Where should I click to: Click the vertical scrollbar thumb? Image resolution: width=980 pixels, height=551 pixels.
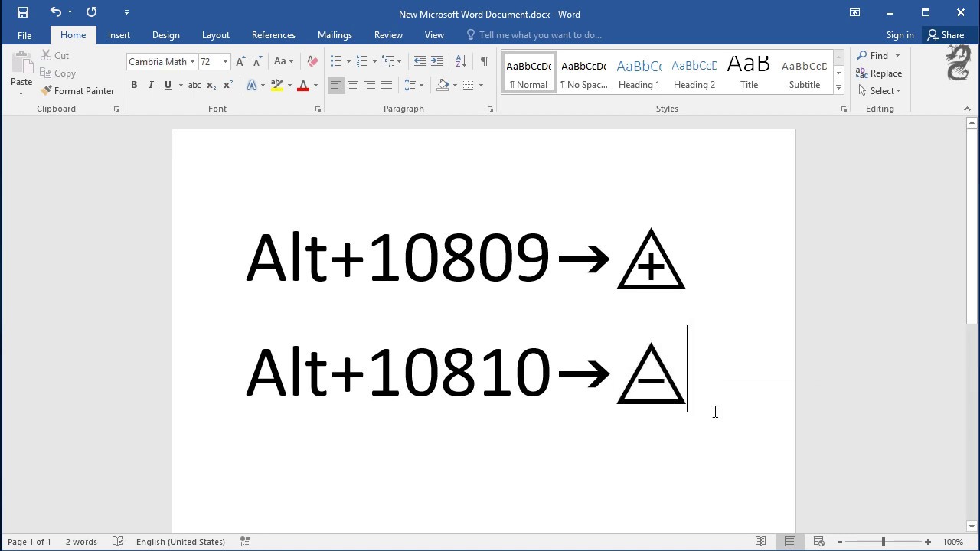pos(972,226)
